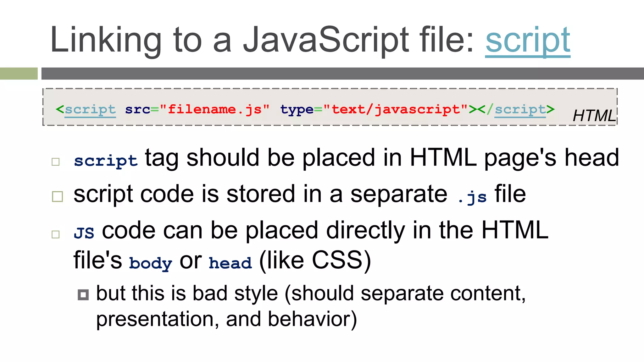Screen dimensions: 644x362
Task: Click the opening script tag link in code
Action: [90, 110]
